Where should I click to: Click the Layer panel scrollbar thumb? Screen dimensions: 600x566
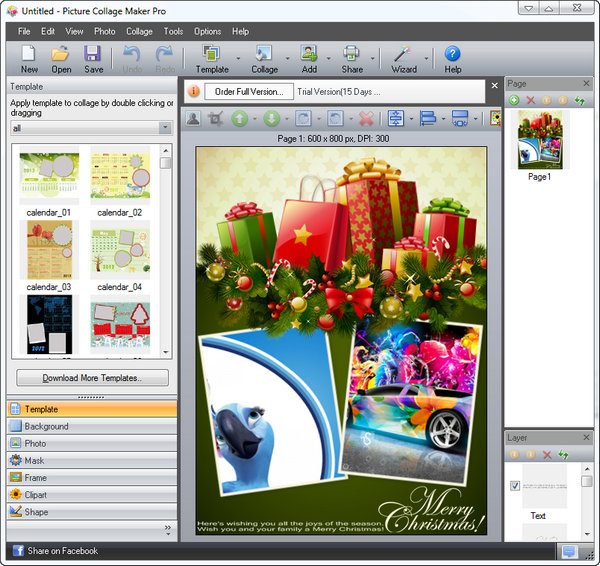587,481
